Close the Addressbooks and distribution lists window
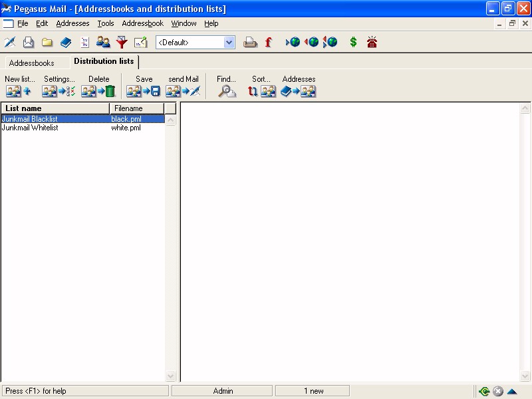Viewport: 532px width, 399px height. 525,24
